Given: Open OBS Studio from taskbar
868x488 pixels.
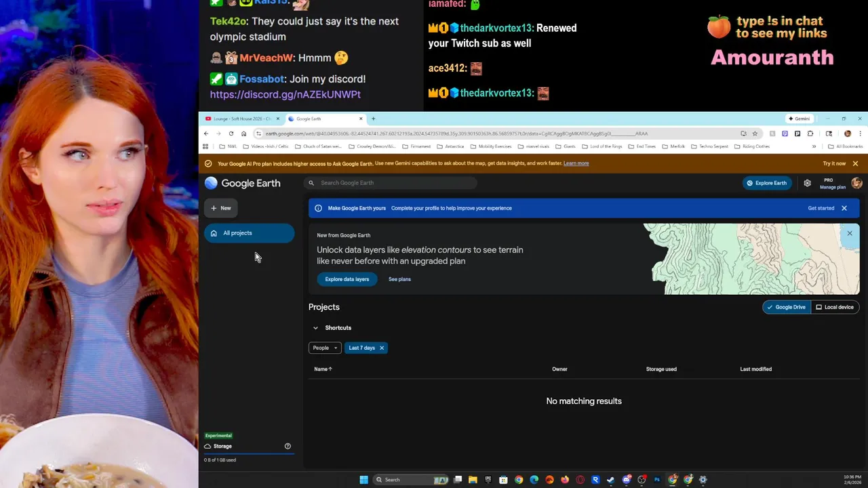Looking at the screenshot, I should 642,480.
